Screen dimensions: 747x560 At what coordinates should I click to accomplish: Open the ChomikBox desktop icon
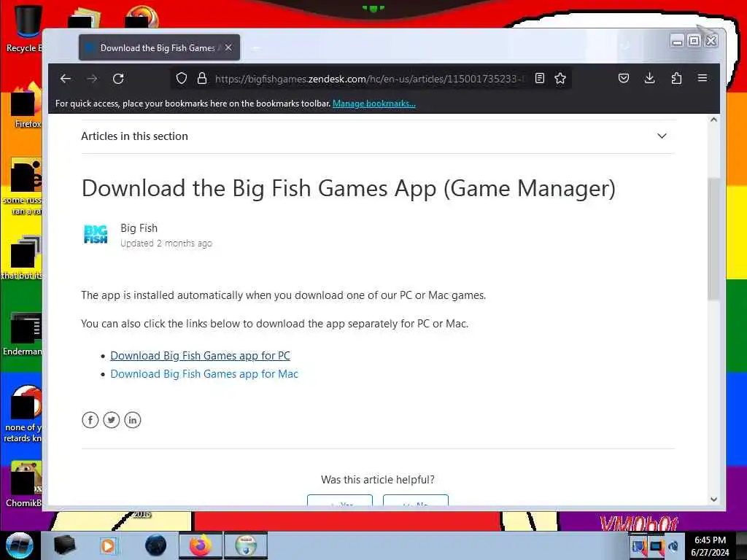[x=24, y=485]
